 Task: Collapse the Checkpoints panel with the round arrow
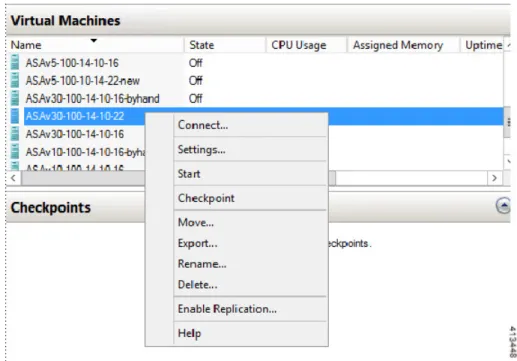pyautogui.click(x=503, y=206)
